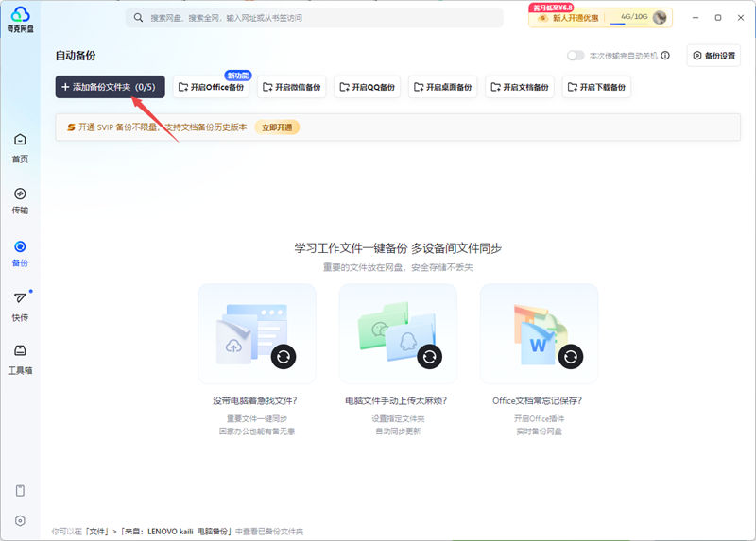756x541 pixels.
Task: Toggle auto shutdown after transfer switch
Action: 576,56
